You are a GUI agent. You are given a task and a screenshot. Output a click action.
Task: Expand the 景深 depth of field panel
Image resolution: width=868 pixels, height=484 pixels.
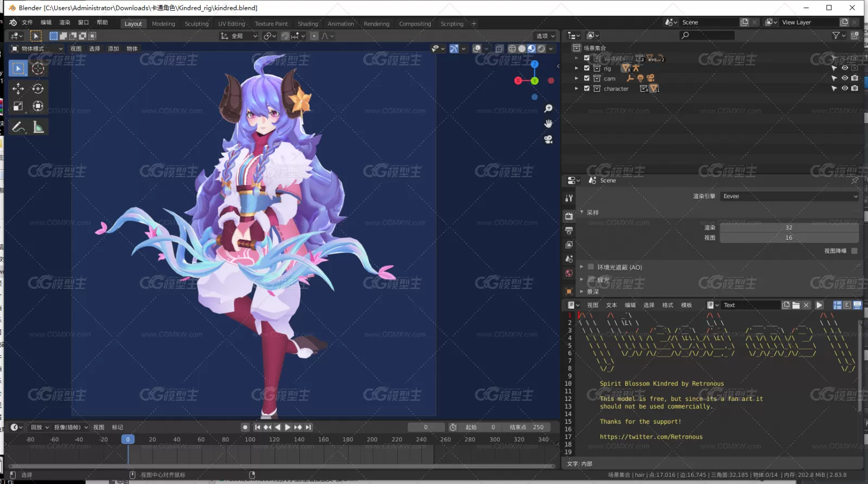(582, 291)
